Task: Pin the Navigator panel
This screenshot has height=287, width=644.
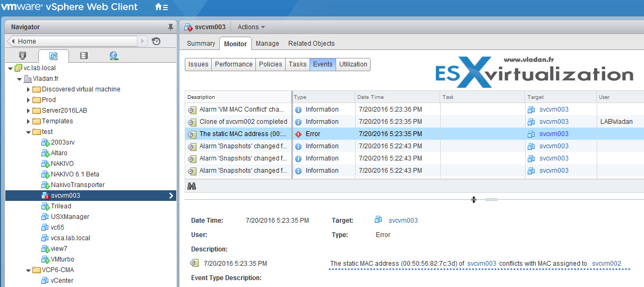Action: [x=170, y=27]
